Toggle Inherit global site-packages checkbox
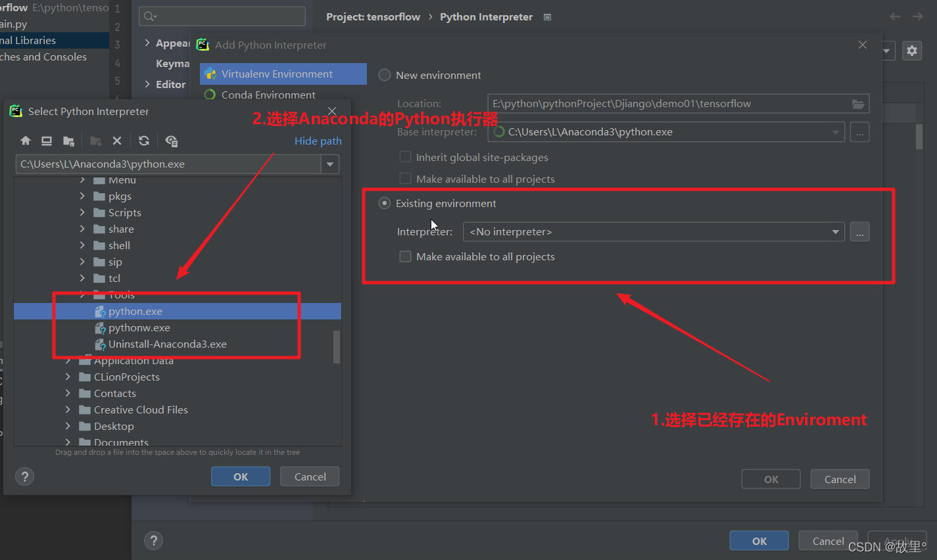This screenshot has width=937, height=560. 406,157
